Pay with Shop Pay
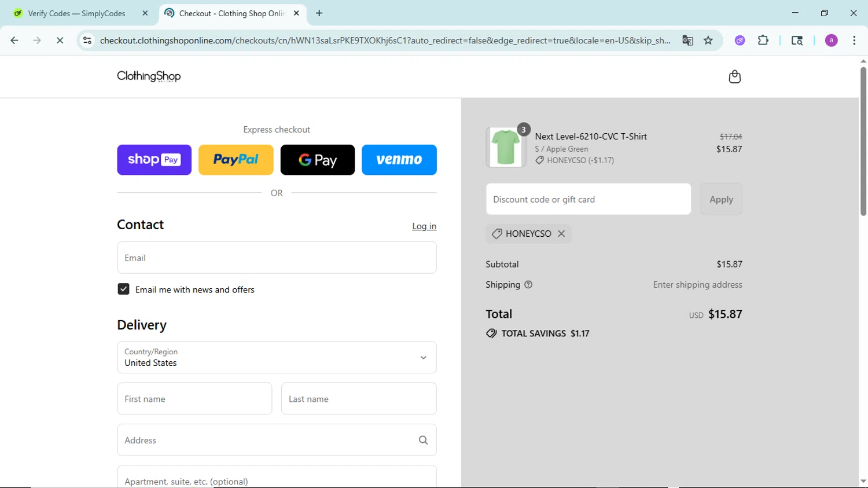The width and height of the screenshot is (868, 488). pyautogui.click(x=154, y=160)
